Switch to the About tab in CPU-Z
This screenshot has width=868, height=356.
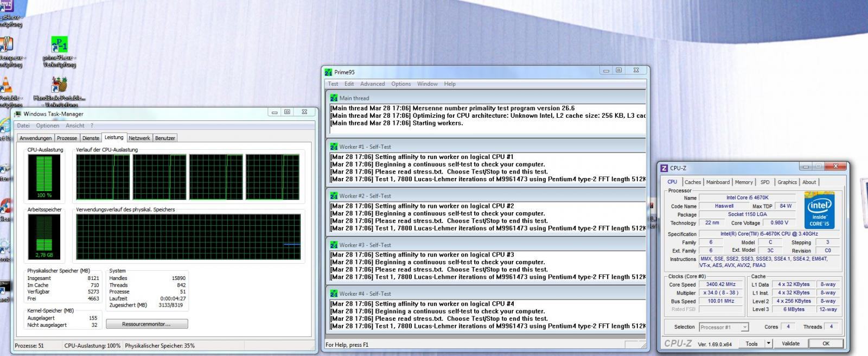809,182
